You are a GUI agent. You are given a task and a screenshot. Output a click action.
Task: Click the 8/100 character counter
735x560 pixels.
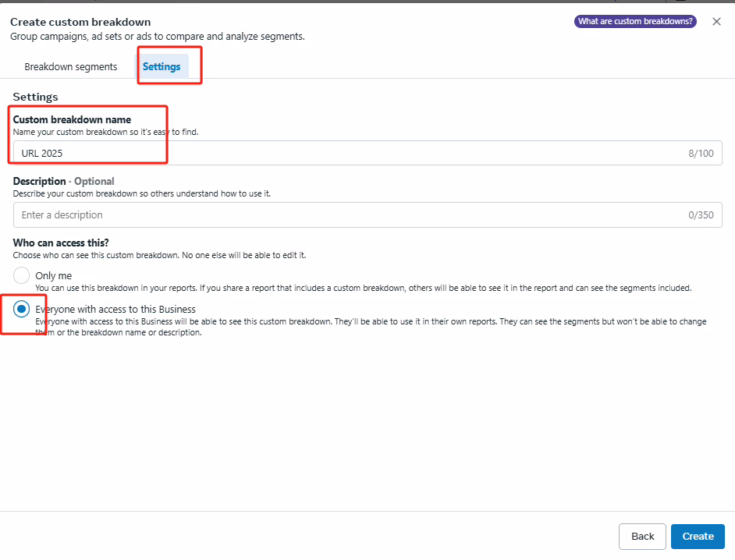701,154
